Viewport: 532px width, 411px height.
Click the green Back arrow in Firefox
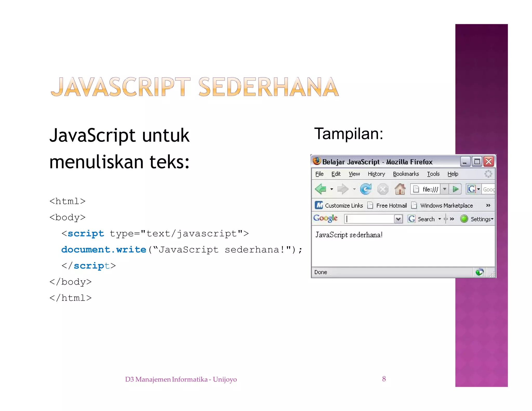320,189
